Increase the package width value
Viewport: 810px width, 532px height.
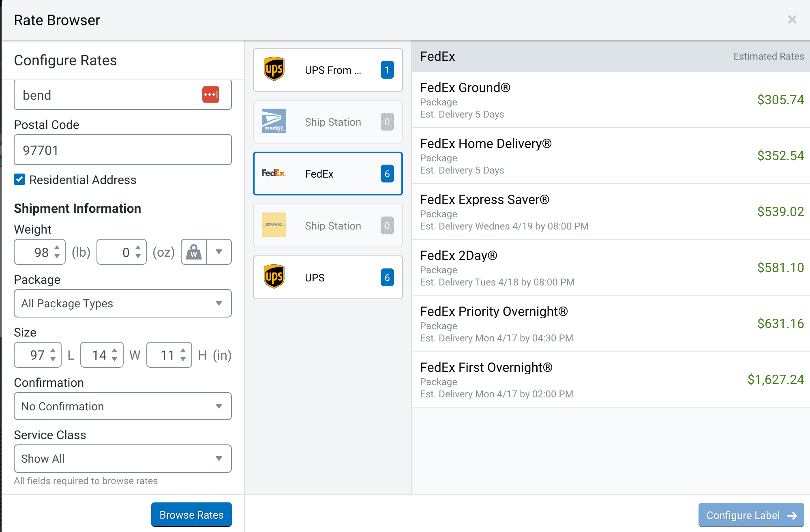[115, 350]
